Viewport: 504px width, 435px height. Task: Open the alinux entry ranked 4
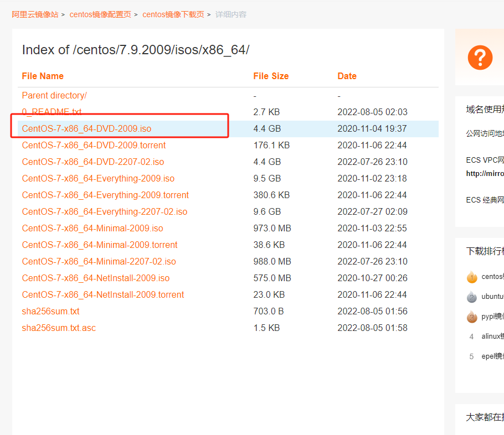pos(492,336)
